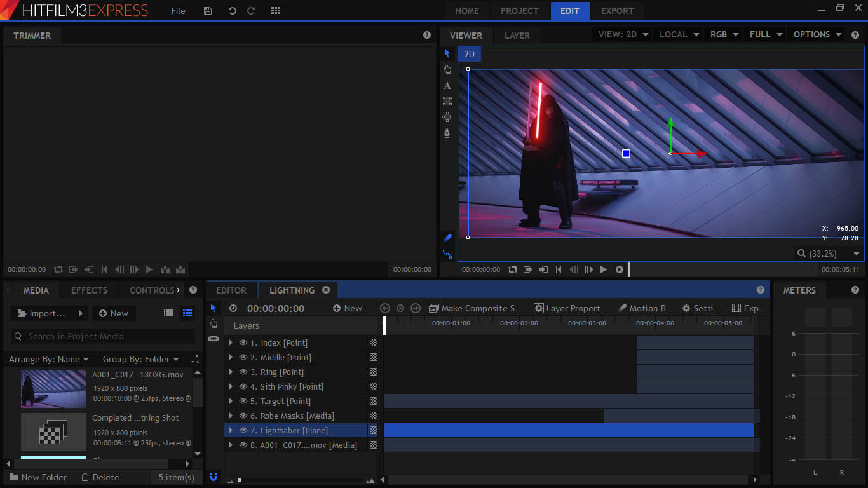Viewport: 868px width, 488px height.
Task: Open help for Meters panel
Action: (x=855, y=290)
